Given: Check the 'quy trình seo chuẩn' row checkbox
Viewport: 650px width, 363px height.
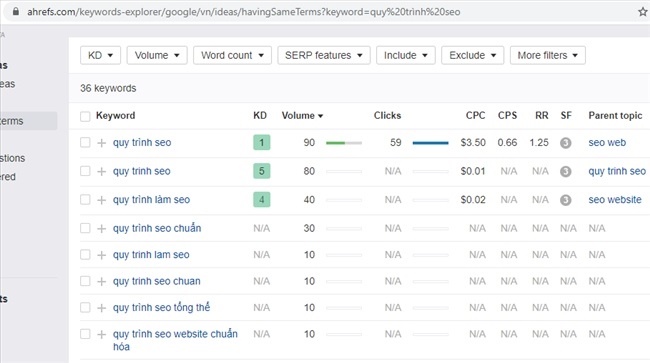Looking at the screenshot, I should (85, 228).
